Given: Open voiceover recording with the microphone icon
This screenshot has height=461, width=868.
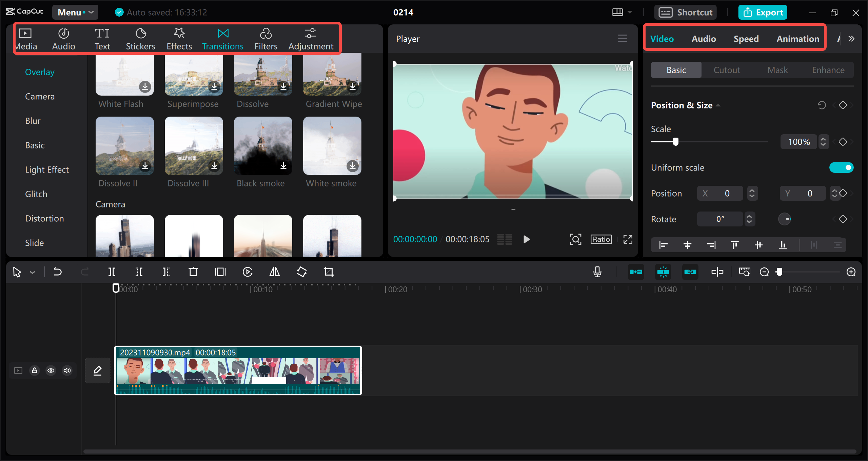Looking at the screenshot, I should (597, 272).
